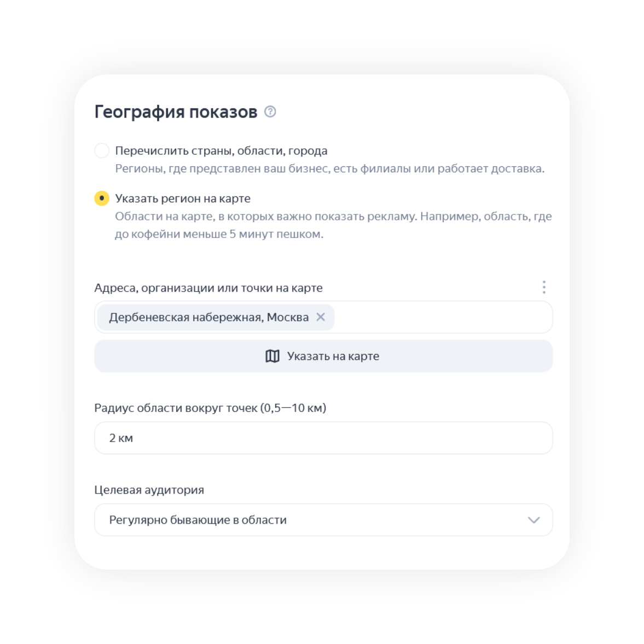The width and height of the screenshot is (644, 644).
Task: Click description about кофейни меньше 5 минут
Action: pyautogui.click(x=333, y=225)
